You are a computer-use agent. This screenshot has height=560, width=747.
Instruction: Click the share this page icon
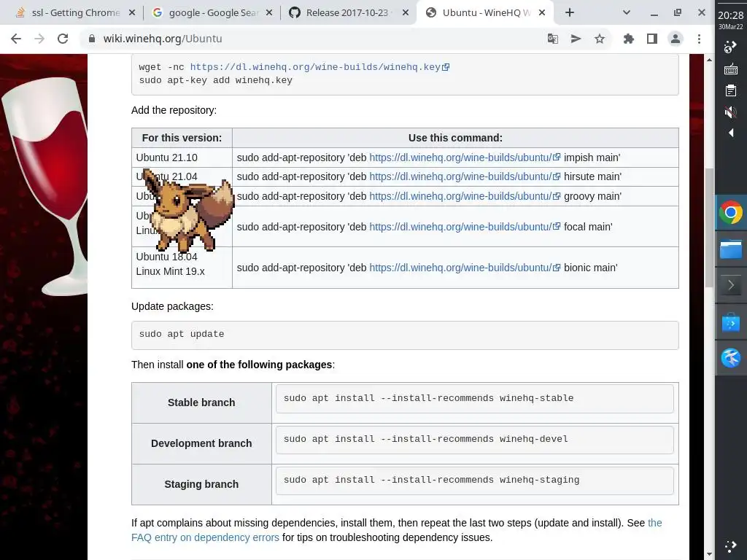(x=576, y=39)
